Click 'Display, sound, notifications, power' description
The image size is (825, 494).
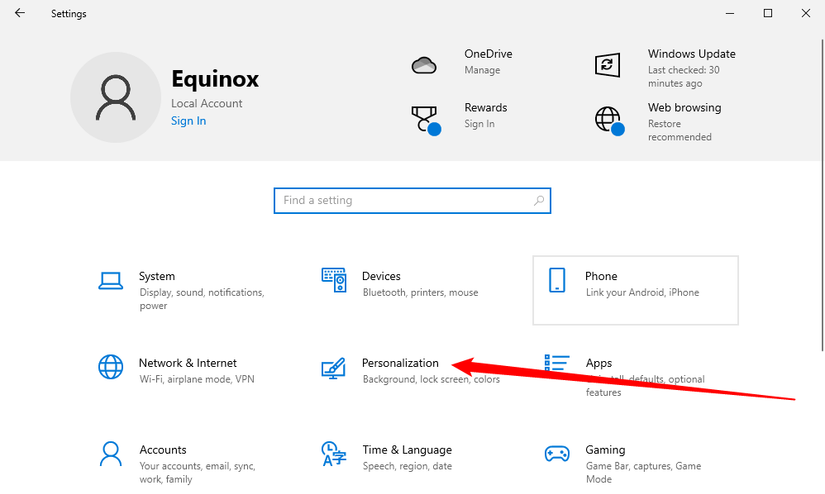[202, 299]
